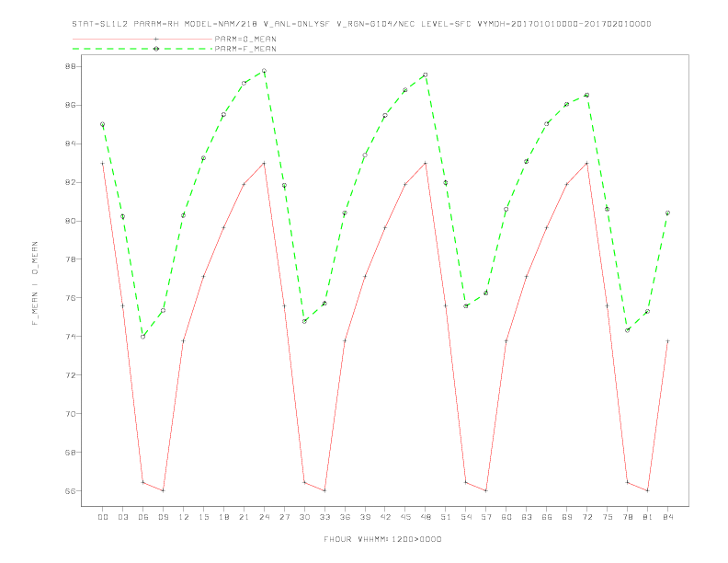728x563 pixels.
Task: Click the x-axis tick label 48
Action: [426, 517]
